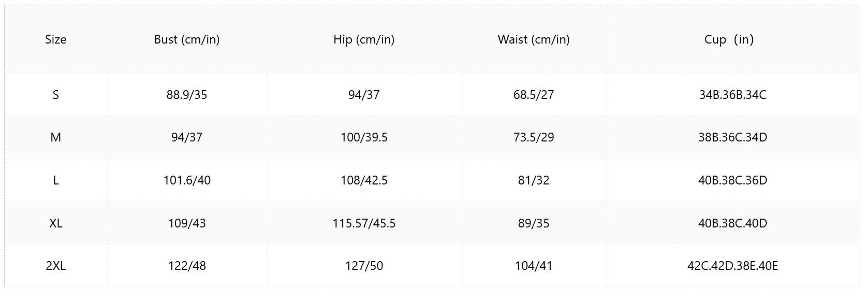Screen dimensions: 868x300
Task: Select the L size row label
Action: [x=56, y=180]
